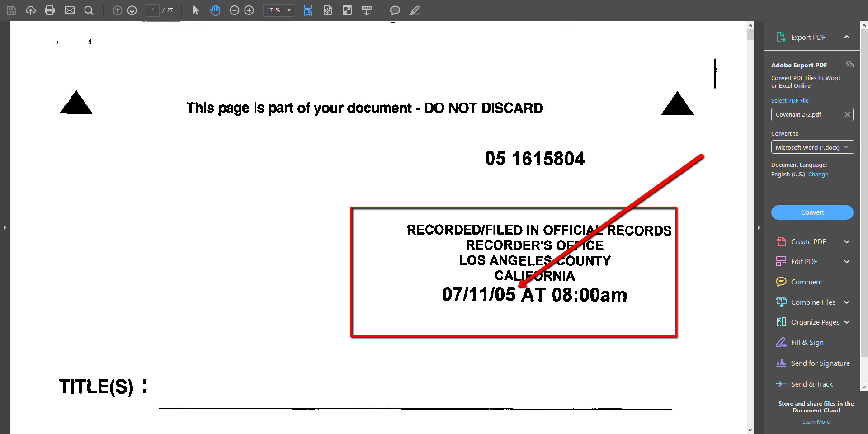Collapse the Export PDF panel
868x434 pixels.
(846, 37)
